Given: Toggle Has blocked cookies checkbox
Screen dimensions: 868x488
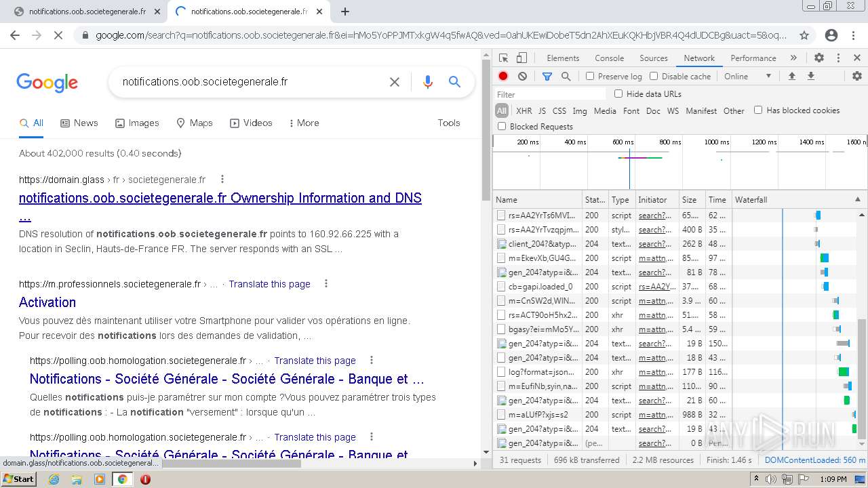Looking at the screenshot, I should pos(758,110).
